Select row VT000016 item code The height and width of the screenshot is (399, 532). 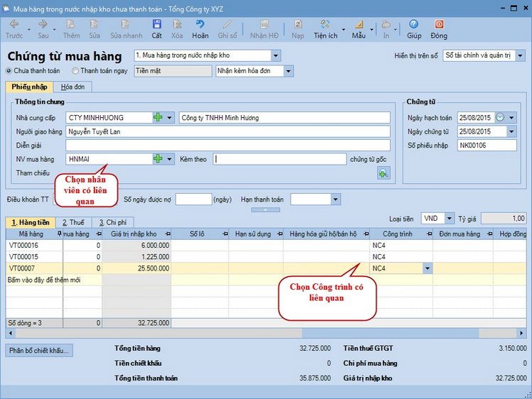pos(23,245)
